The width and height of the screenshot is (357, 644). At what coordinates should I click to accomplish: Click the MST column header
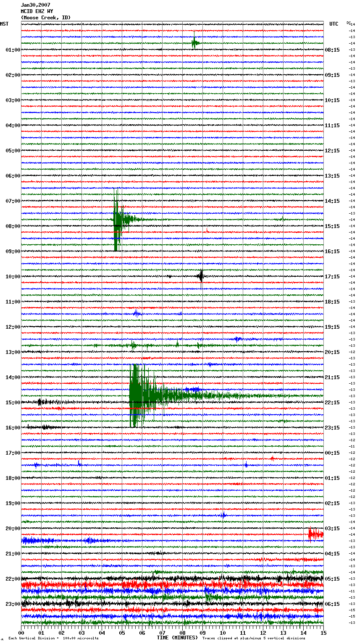[4, 24]
